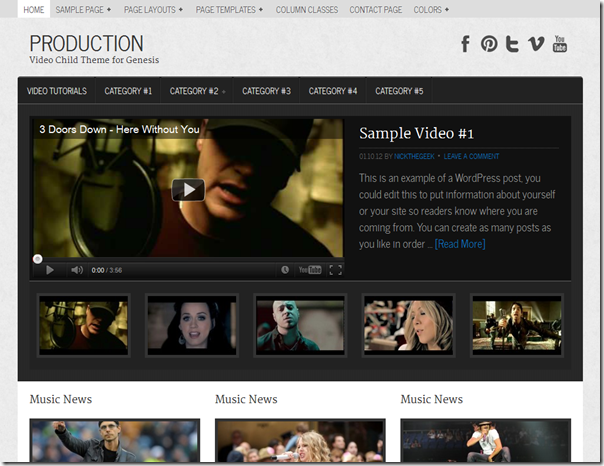Screen dimensions: 604x466
Task: Click the video title 3 Doors Down - Here Without You
Action: pos(119,129)
